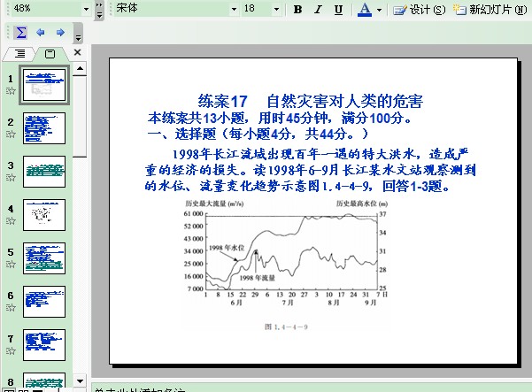
Task: Toggle italic text style
Action: (x=319, y=10)
